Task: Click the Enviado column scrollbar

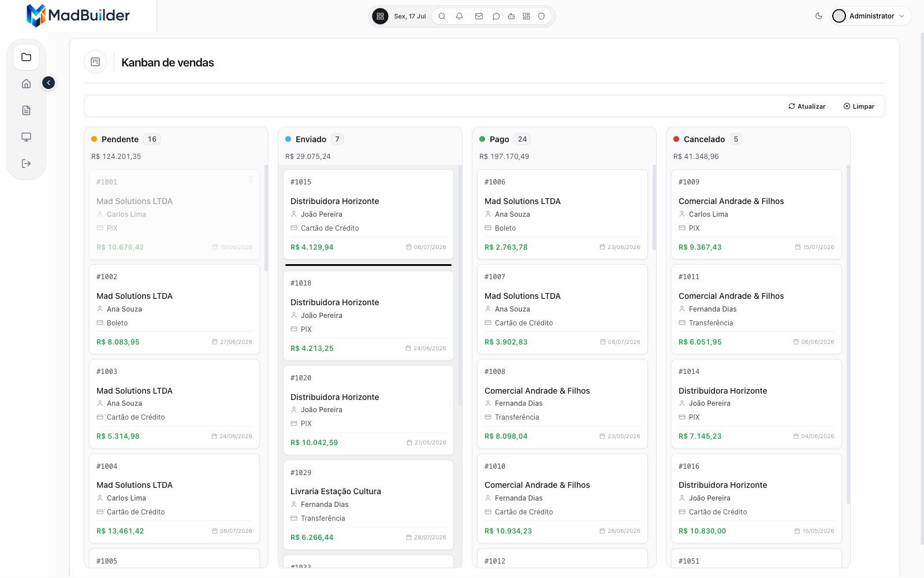Action: [x=460, y=284]
